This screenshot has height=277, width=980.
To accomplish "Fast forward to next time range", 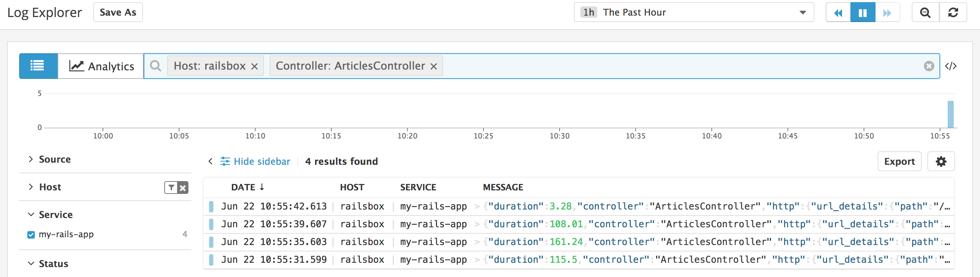I will (887, 12).
